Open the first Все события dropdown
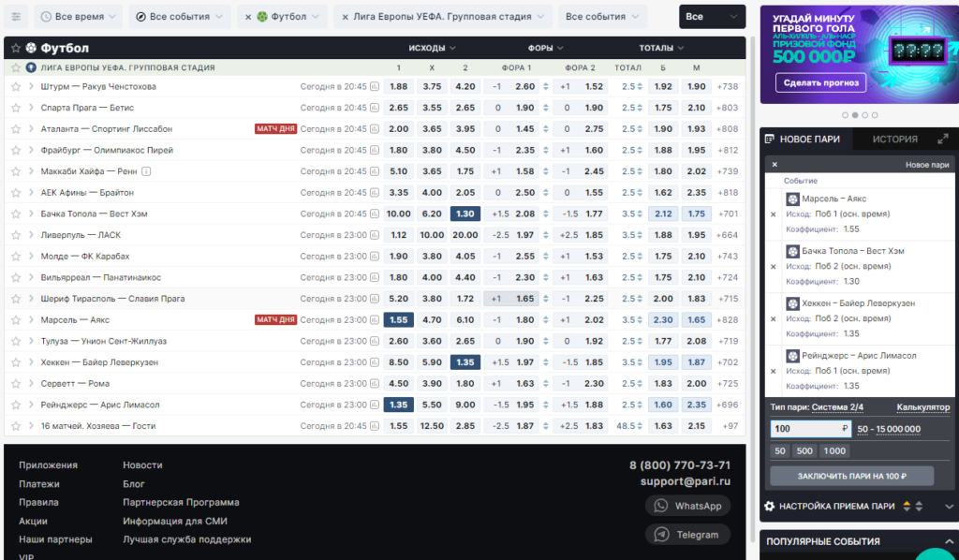 pos(179,17)
